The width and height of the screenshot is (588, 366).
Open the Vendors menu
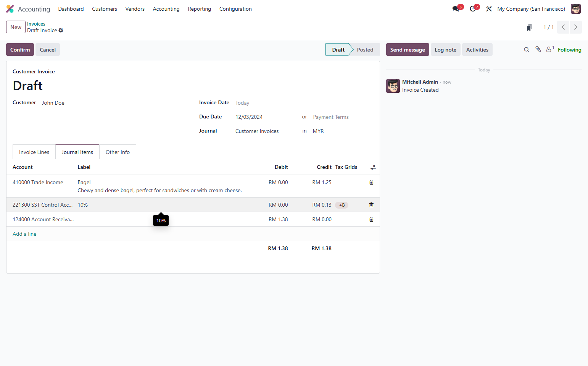tap(135, 9)
